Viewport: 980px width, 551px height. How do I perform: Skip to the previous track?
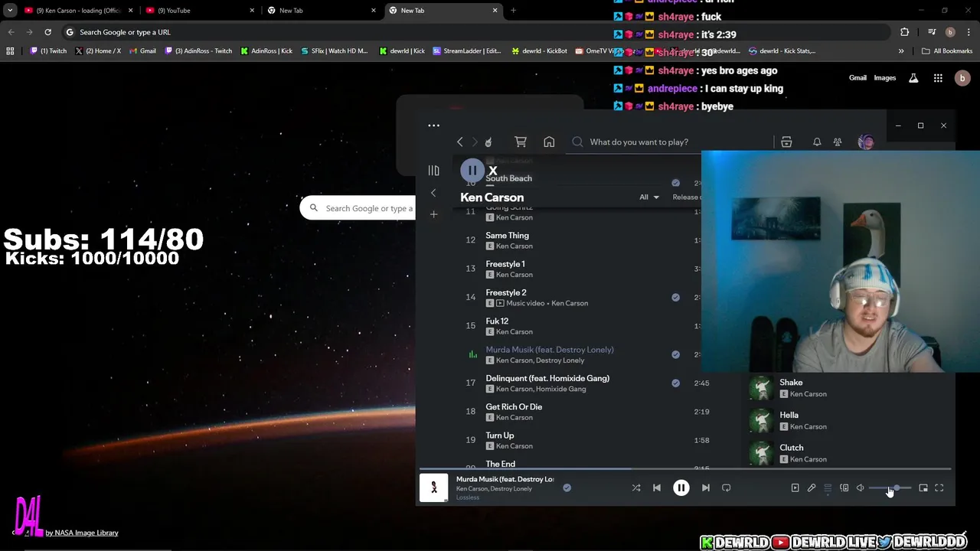657,487
